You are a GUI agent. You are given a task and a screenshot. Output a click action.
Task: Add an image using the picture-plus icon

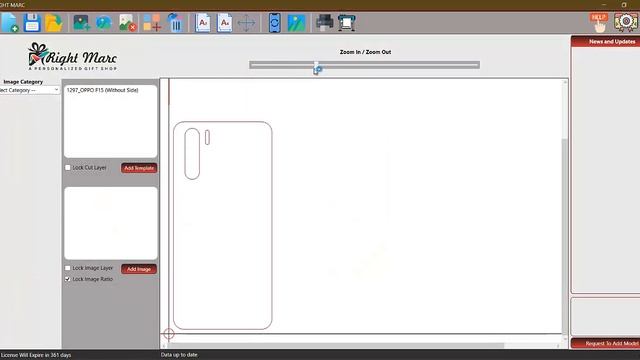tap(82, 22)
